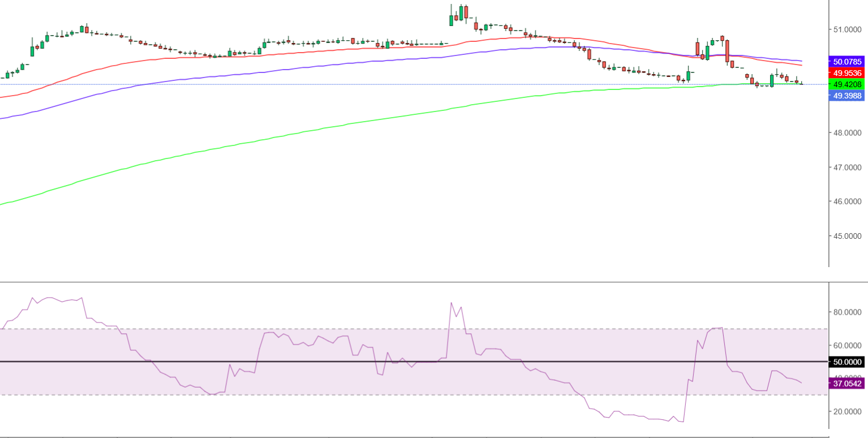Click the 45.0000 price axis label
The height and width of the screenshot is (438, 868).
pos(847,236)
